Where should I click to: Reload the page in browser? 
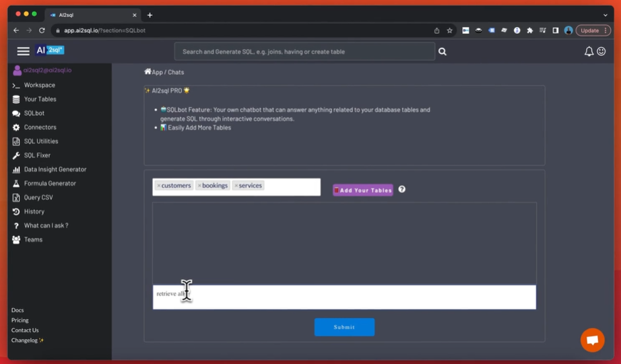[x=42, y=30]
